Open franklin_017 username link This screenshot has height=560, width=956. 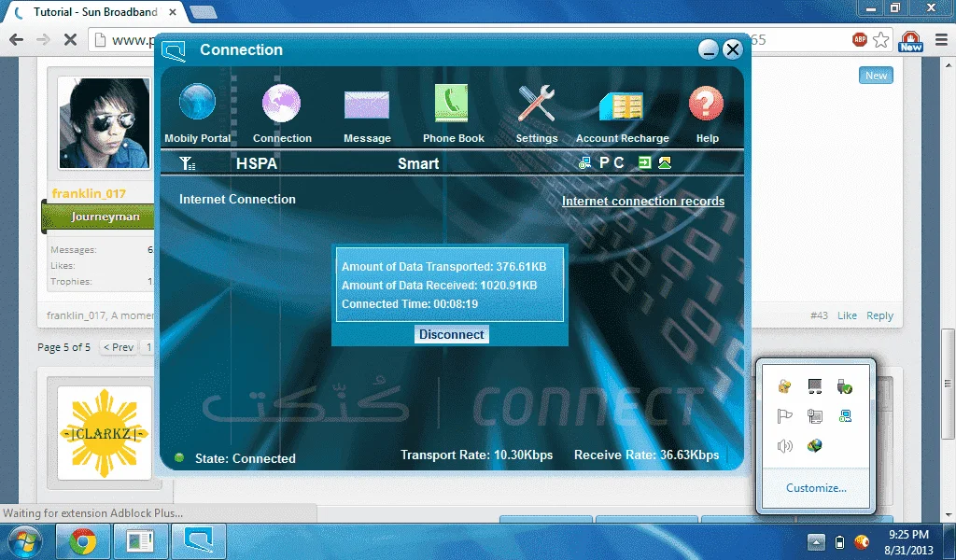(x=89, y=193)
